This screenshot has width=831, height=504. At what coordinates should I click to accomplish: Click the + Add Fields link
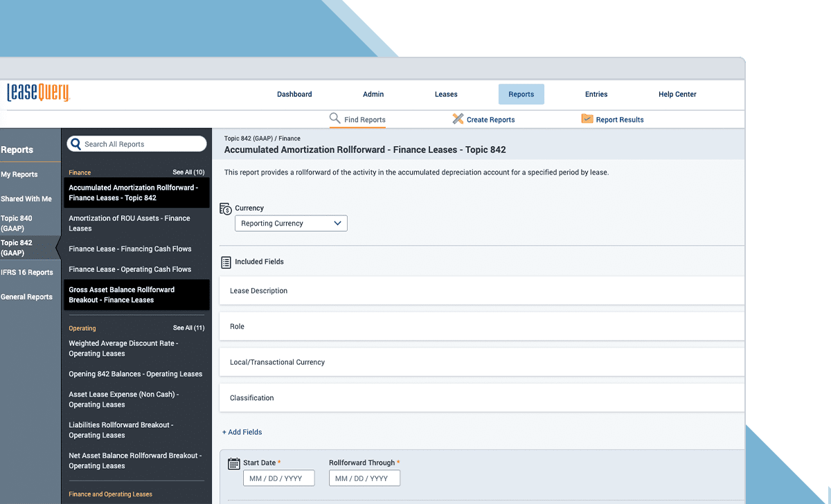point(242,432)
